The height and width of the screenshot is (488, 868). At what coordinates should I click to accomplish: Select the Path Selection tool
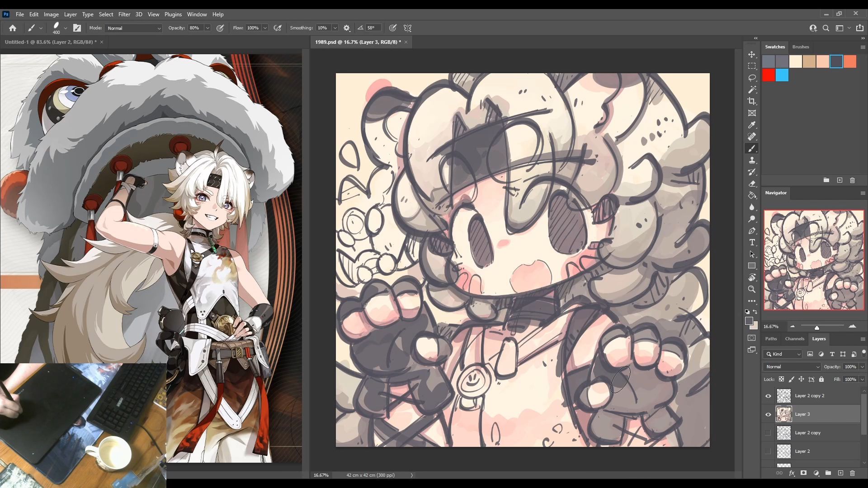point(752,254)
